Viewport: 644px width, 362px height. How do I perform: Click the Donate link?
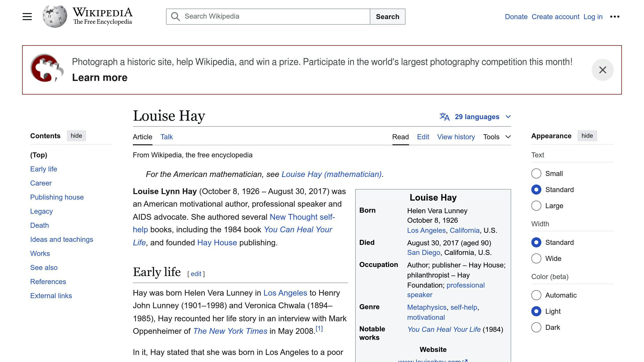516,17
